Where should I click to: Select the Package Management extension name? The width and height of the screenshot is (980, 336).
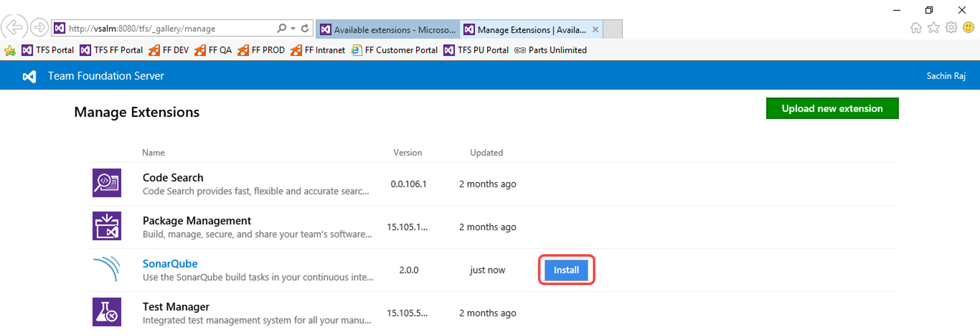(197, 220)
